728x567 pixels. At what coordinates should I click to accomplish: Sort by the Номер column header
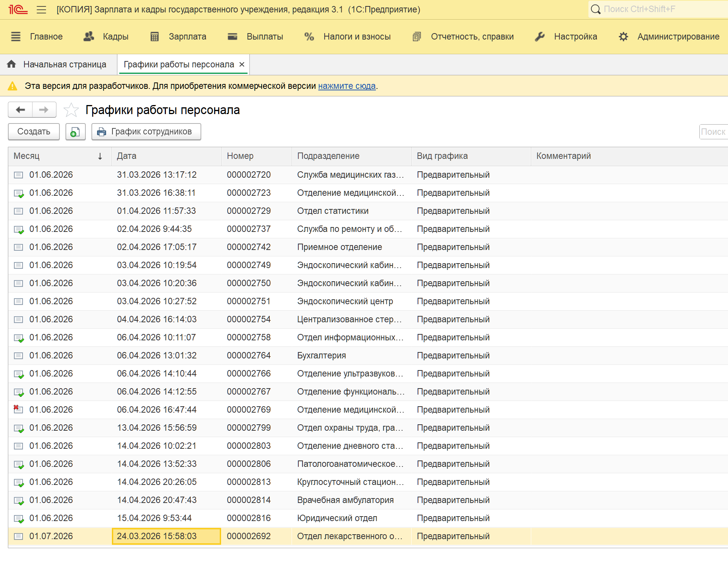[257, 156]
